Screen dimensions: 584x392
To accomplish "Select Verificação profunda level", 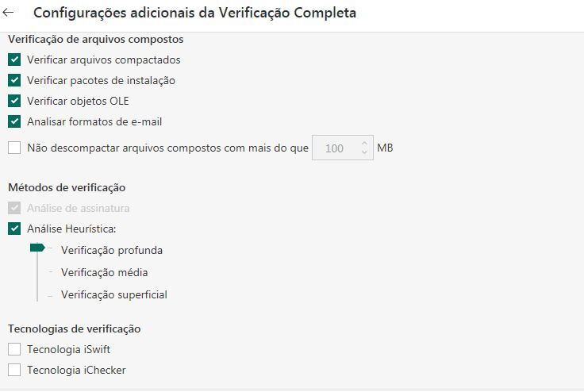I will [111, 250].
